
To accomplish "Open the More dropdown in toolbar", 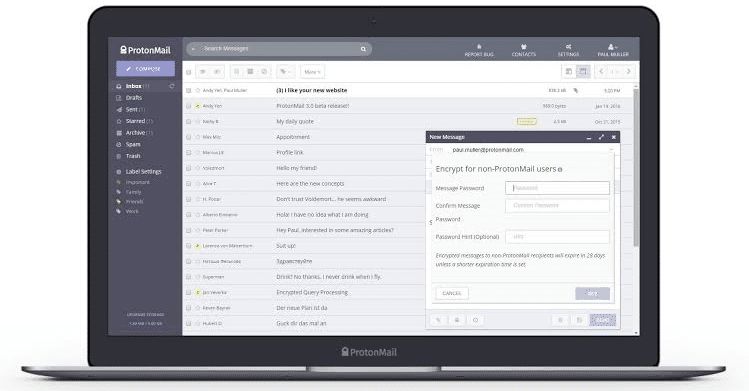I will point(312,72).
